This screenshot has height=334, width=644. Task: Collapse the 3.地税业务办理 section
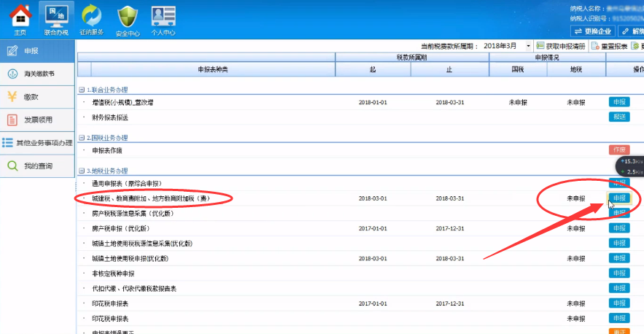coord(82,171)
